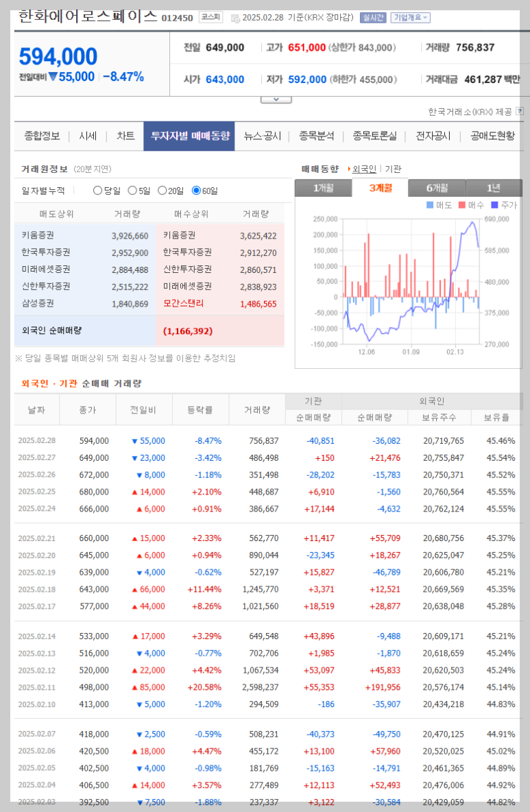Click the 45.46% holding ratio cell
The width and height of the screenshot is (530, 812).
click(x=501, y=441)
